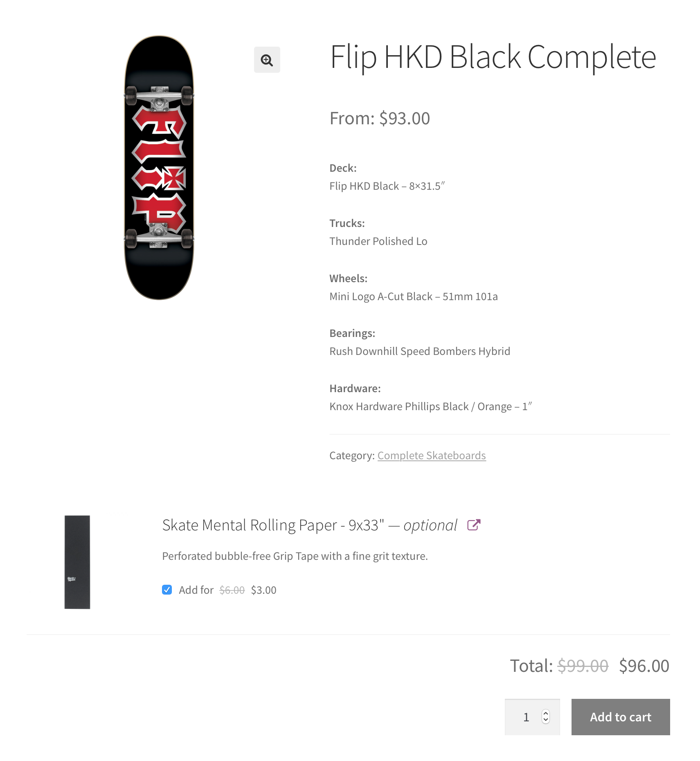Click the black grip tape thumbnail
The height and width of the screenshot is (761, 700).
[x=77, y=562]
